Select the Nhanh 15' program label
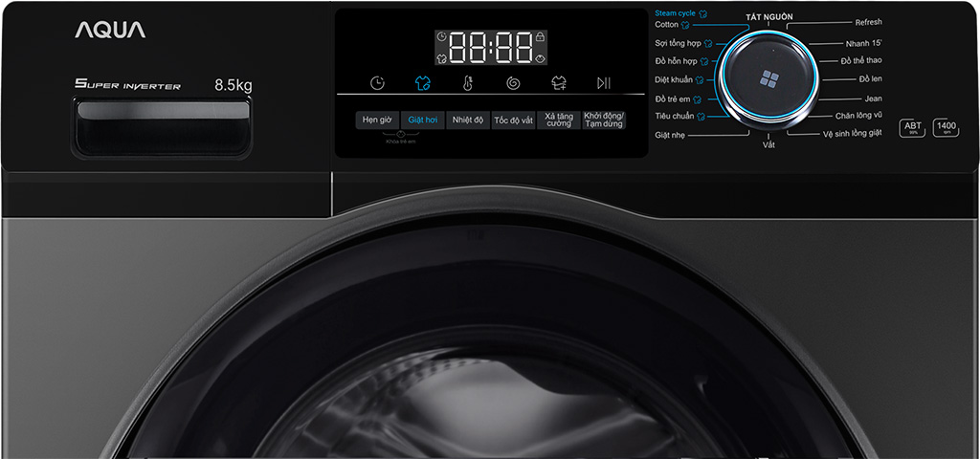The width and height of the screenshot is (980, 459). 863,44
